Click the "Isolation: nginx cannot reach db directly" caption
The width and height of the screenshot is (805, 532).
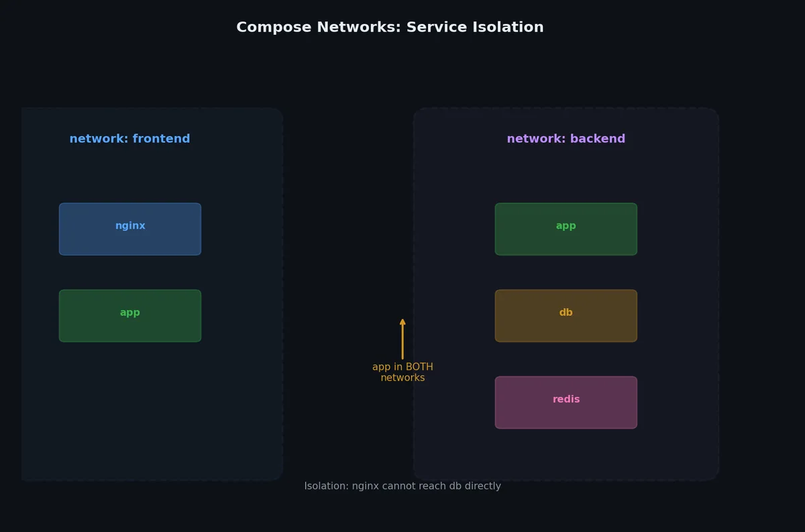(x=402, y=486)
